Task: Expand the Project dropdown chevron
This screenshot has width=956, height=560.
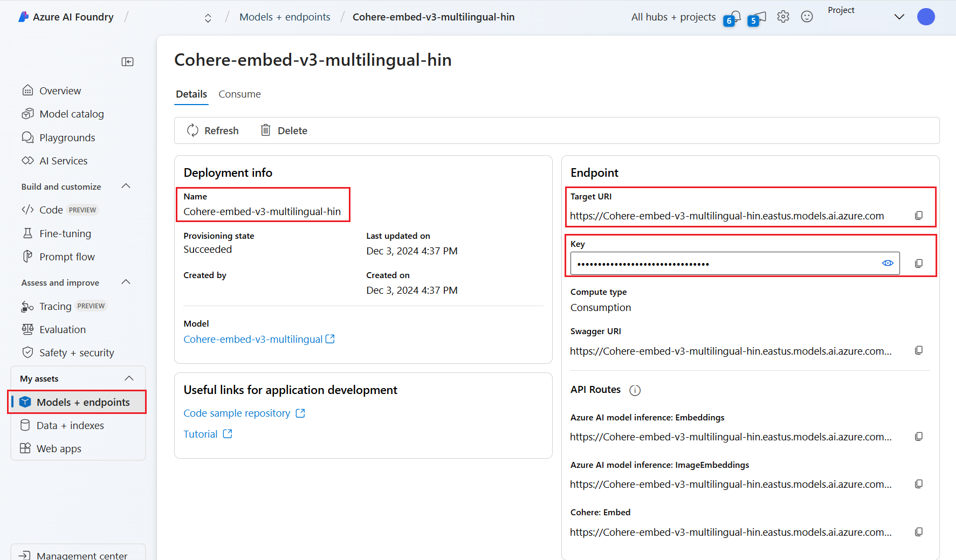Action: point(899,17)
